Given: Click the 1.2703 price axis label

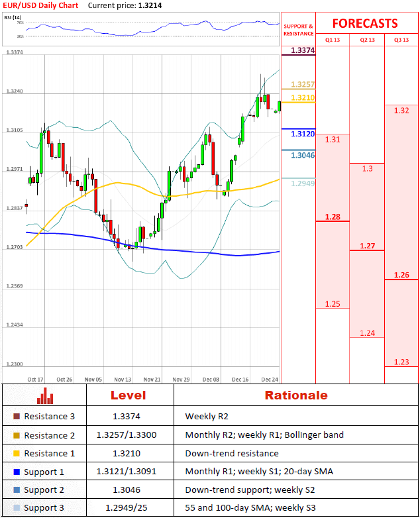Looking at the screenshot, I should point(15,247).
